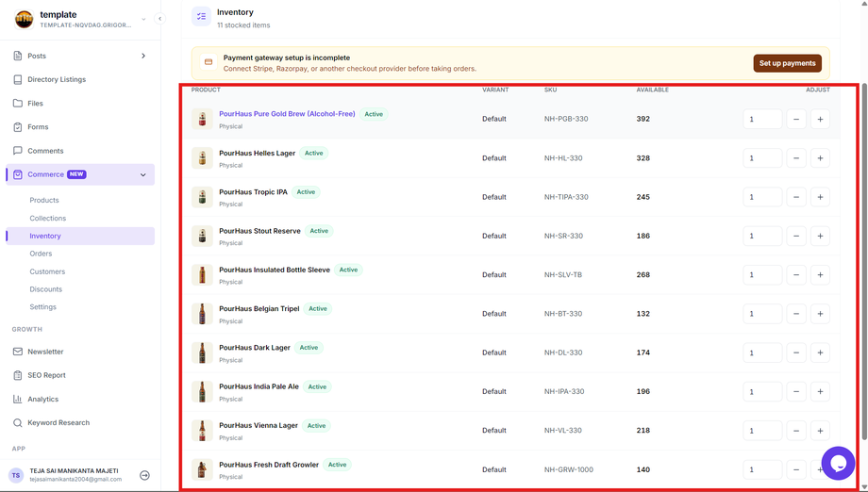Click the Files folder icon

(18, 104)
